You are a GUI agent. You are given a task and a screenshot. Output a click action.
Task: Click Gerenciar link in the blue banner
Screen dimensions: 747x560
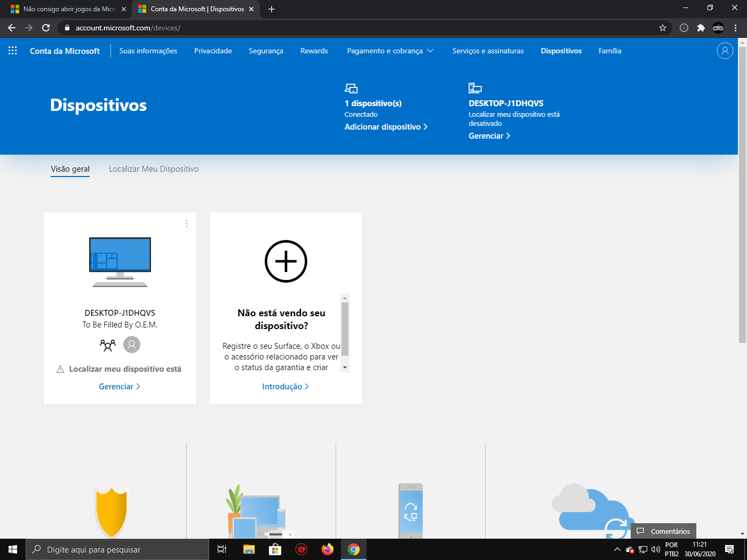[489, 136]
